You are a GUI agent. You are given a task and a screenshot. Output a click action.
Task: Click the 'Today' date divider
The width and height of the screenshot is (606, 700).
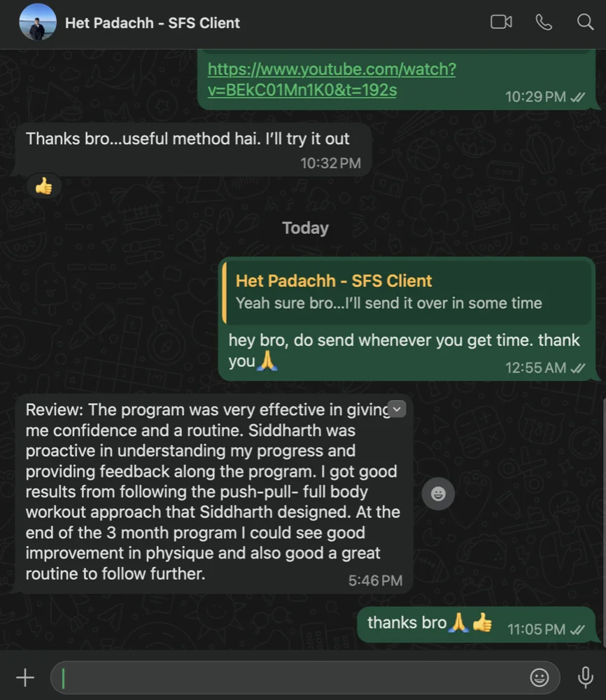(x=305, y=227)
